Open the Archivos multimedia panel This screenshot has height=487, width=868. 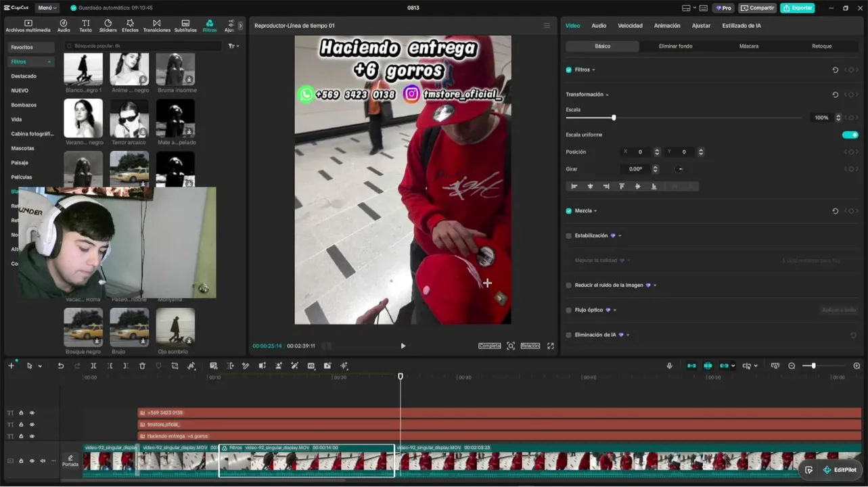click(28, 26)
